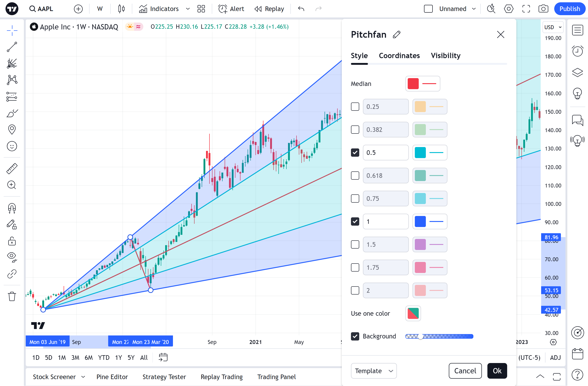Expand the USD currency dropdown
The image size is (588, 386).
click(553, 27)
